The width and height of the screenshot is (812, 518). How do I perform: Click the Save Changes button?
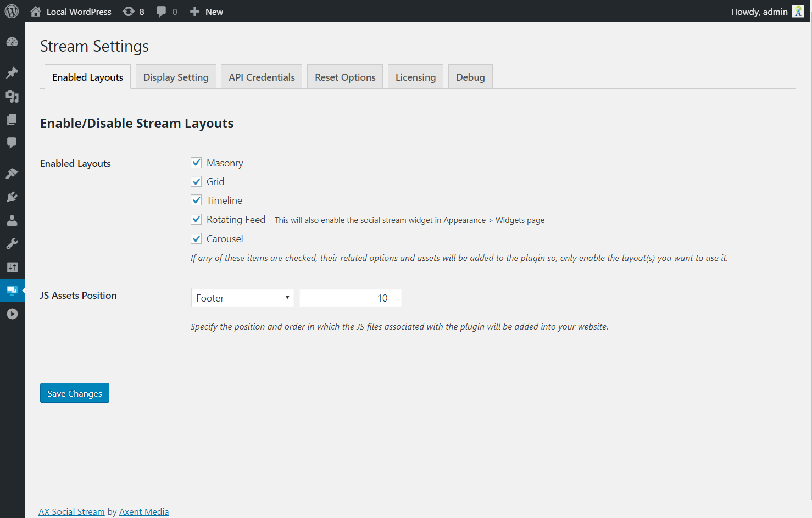coord(75,393)
